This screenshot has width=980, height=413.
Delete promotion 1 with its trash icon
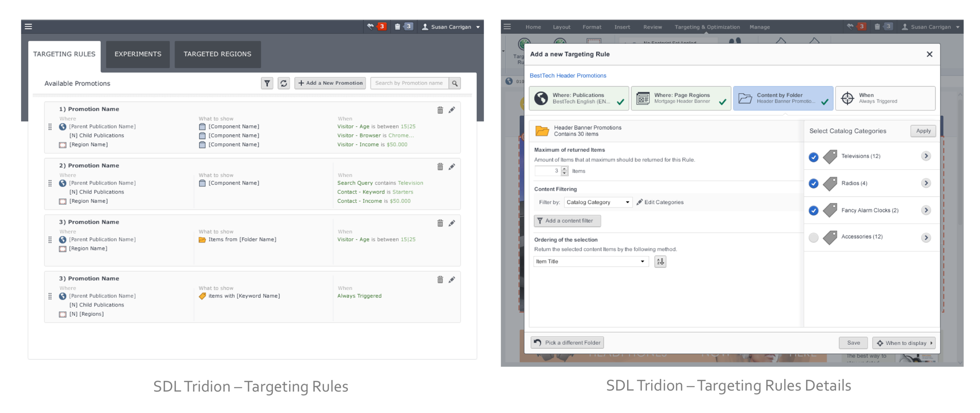(x=440, y=110)
